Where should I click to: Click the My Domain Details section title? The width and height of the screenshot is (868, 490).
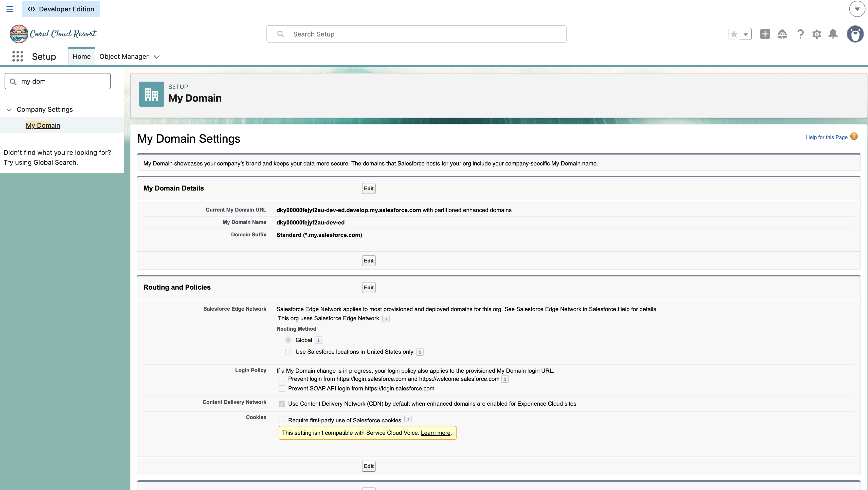174,188
